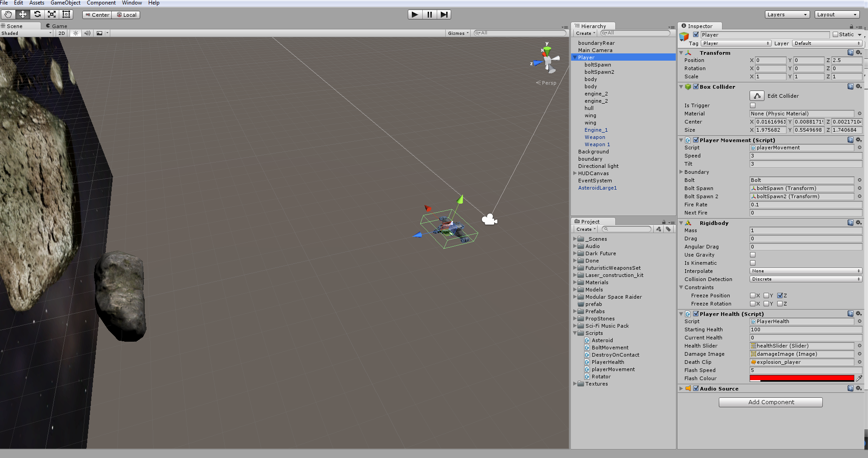Viewport: 868px width, 458px height.
Task: Uncheck Freeze Position Z
Action: click(x=780, y=296)
